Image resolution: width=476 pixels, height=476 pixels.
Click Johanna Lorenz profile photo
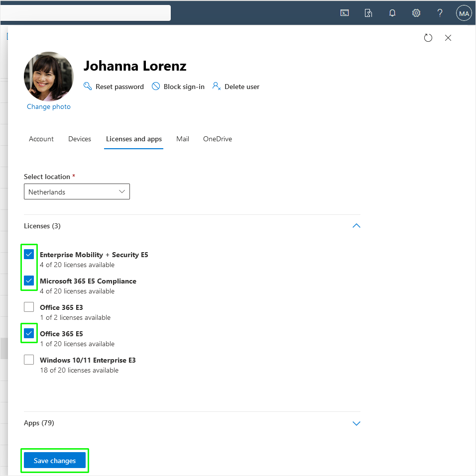tap(49, 76)
